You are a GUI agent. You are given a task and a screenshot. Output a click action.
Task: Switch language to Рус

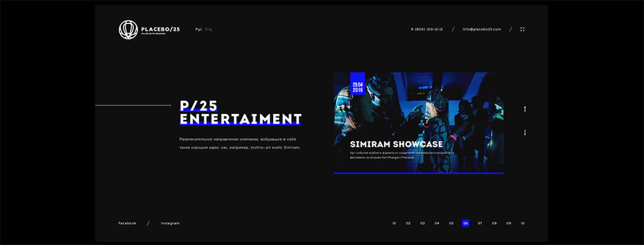[x=198, y=29]
